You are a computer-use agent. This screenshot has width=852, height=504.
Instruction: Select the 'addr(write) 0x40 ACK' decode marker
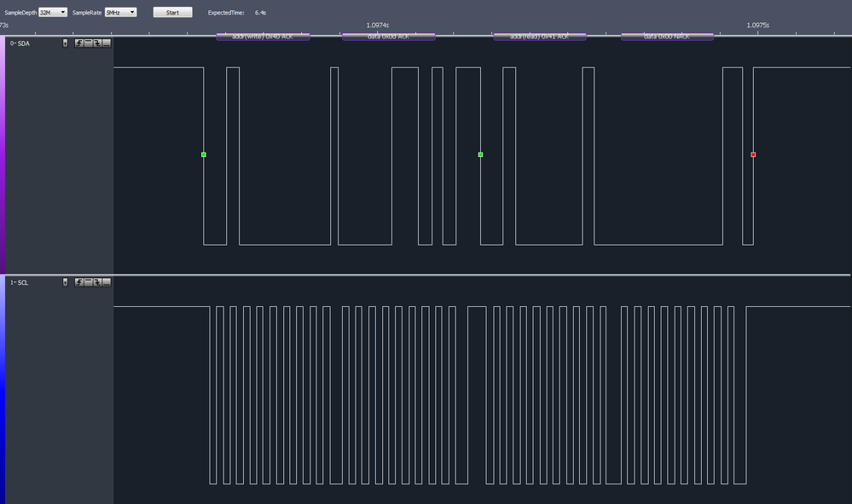pos(263,37)
